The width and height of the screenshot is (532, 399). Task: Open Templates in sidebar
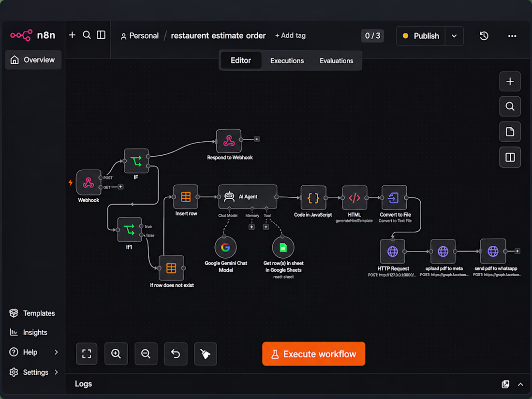pos(32,313)
